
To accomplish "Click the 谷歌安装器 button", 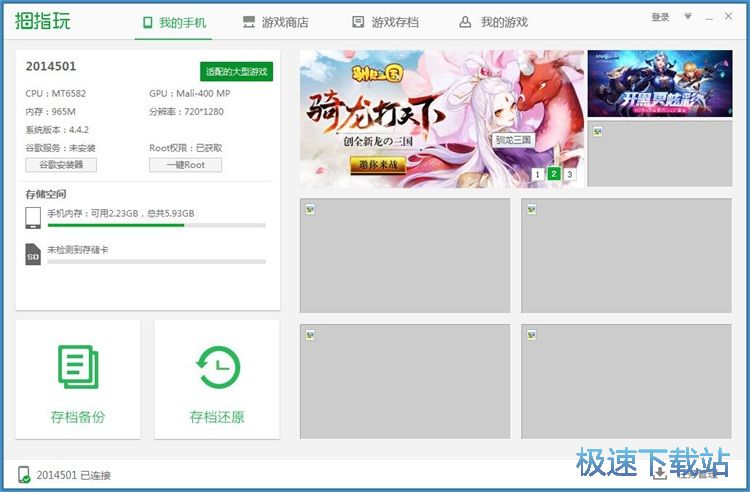I will coord(61,165).
